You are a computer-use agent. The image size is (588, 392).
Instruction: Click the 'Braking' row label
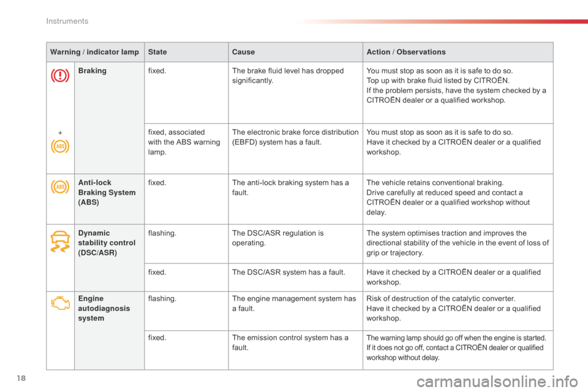[92, 71]
